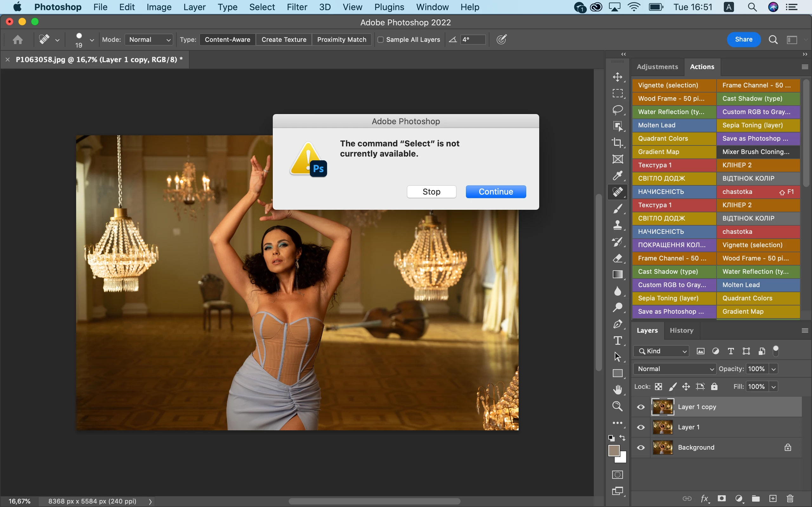The width and height of the screenshot is (812, 507).
Task: Click Continue in the dialog
Action: (x=495, y=192)
